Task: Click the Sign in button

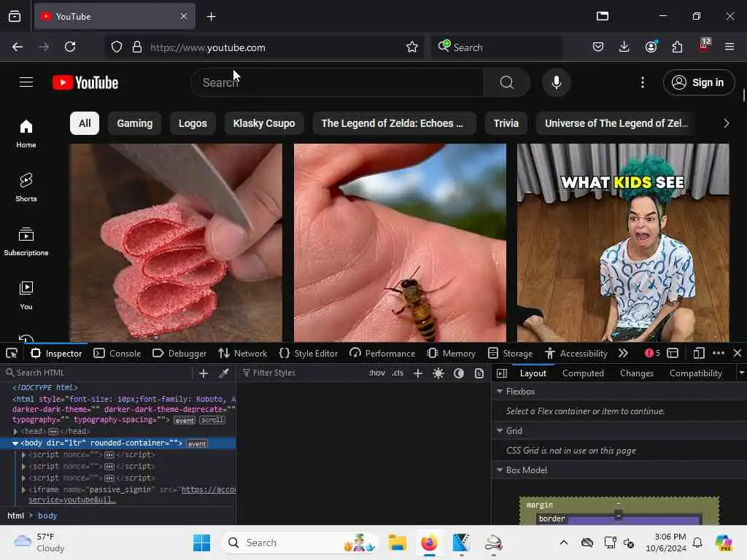Action: [699, 82]
